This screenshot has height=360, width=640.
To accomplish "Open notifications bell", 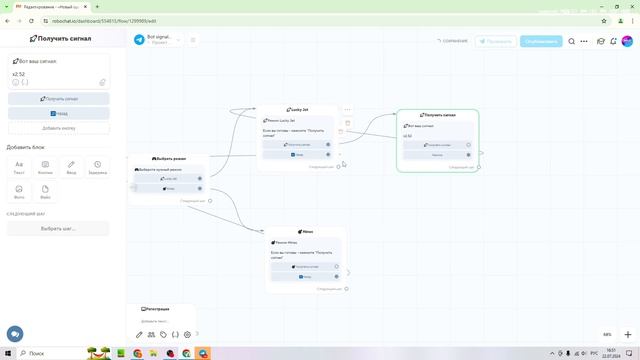I will pyautogui.click(x=613, y=41).
